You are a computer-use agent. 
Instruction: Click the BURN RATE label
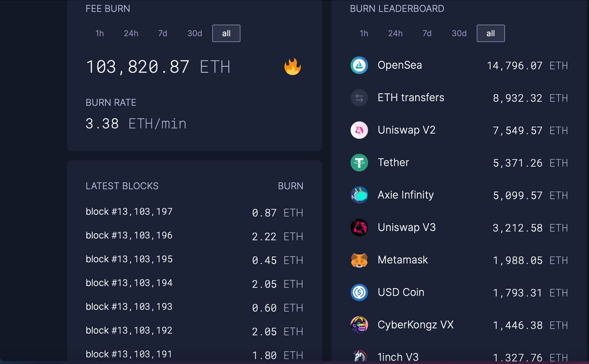pos(111,103)
